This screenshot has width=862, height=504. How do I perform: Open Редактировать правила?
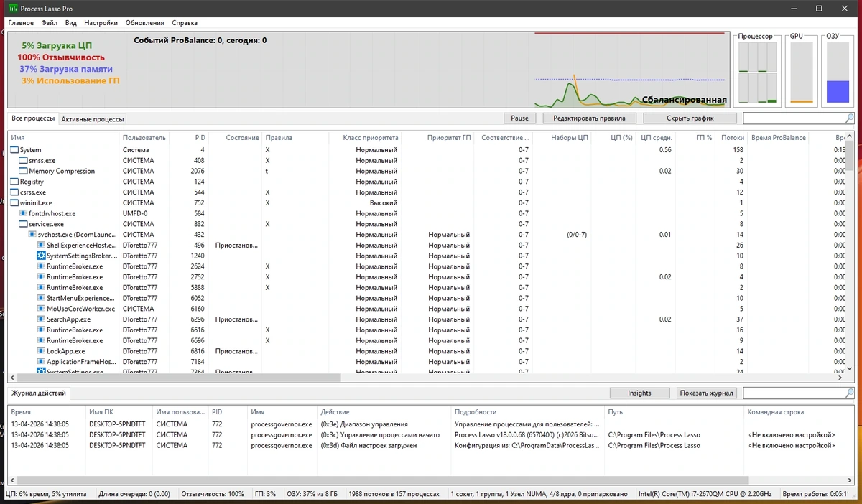click(x=589, y=118)
